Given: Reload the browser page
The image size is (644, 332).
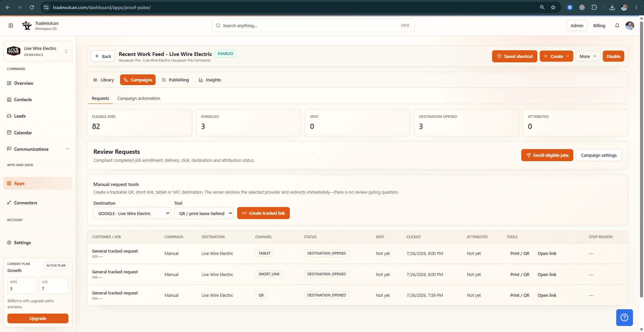Looking at the screenshot, I should (x=32, y=7).
